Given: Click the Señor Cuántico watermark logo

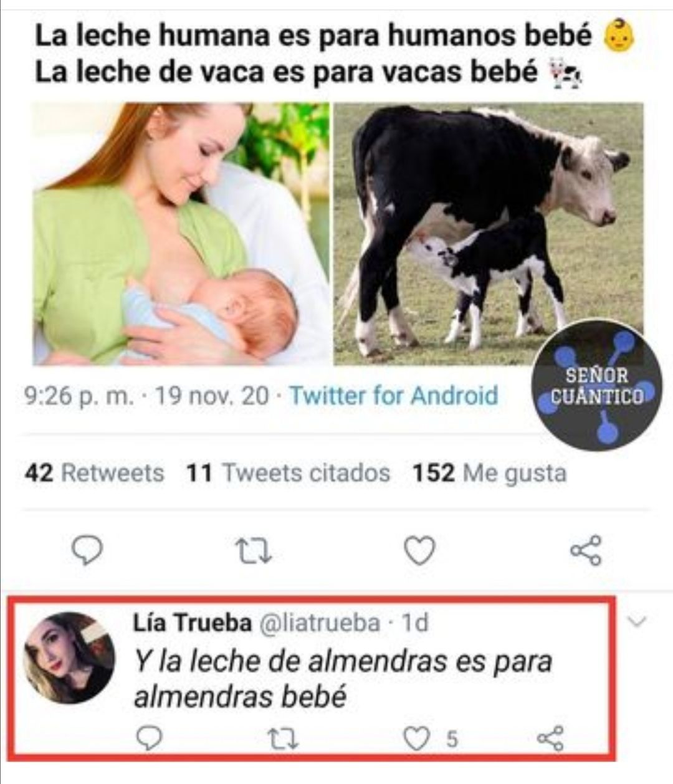Looking at the screenshot, I should pos(596,386).
